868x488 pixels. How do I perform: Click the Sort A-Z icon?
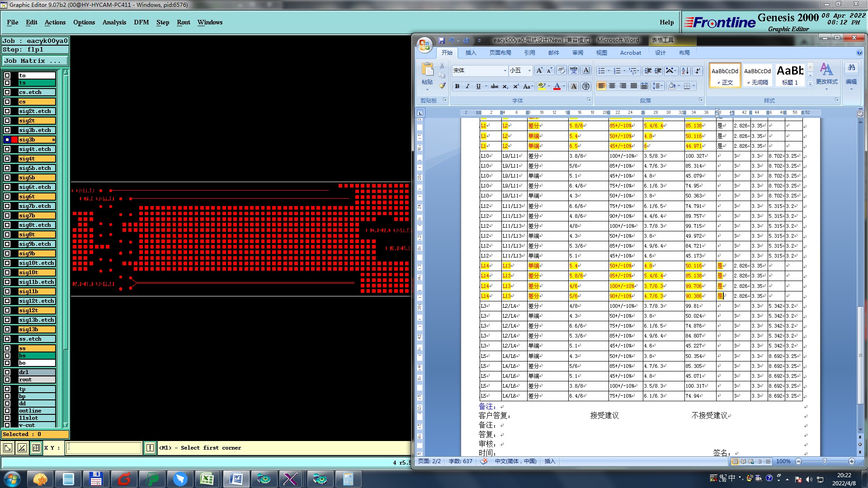(685, 70)
